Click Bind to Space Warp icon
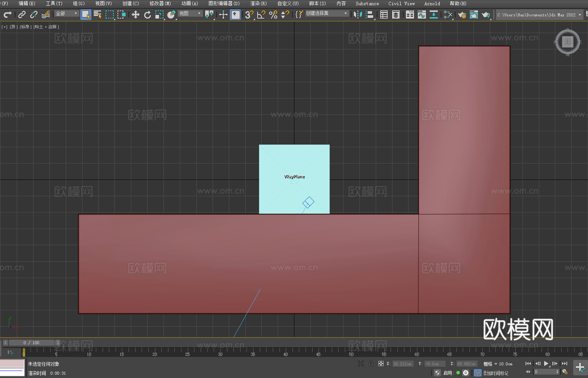The height and width of the screenshot is (378, 588). pyautogui.click(x=46, y=14)
